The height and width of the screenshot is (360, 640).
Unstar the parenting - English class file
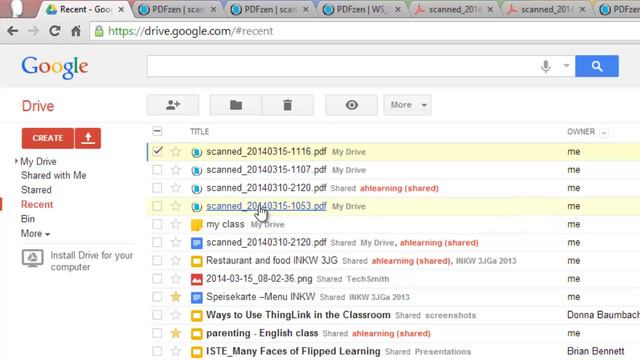pos(176,333)
